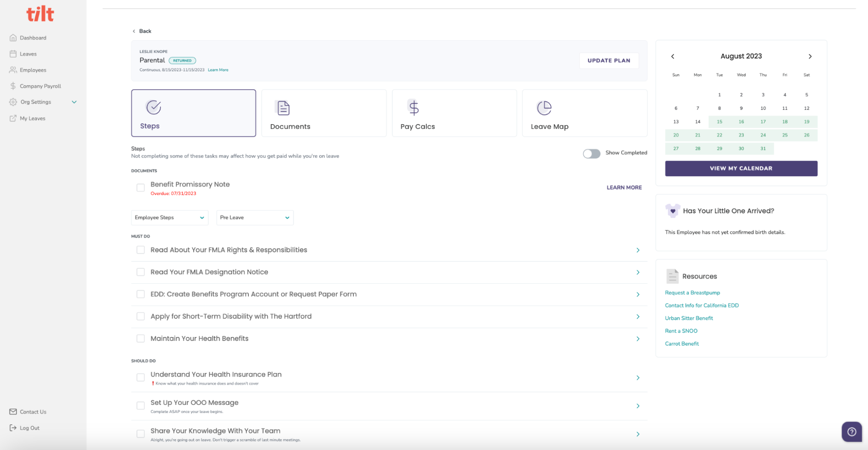868x450 pixels.
Task: Click the Dashboard home icon in sidebar
Action: tap(13, 38)
